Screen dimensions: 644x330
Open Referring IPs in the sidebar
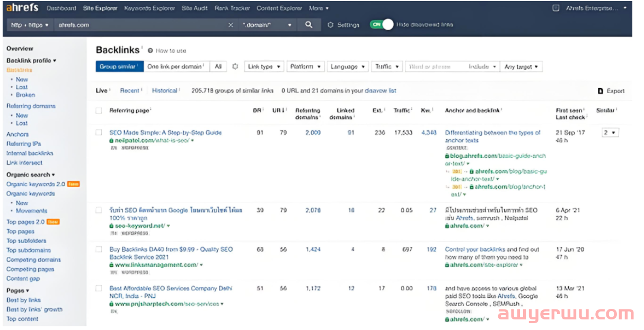coord(23,144)
